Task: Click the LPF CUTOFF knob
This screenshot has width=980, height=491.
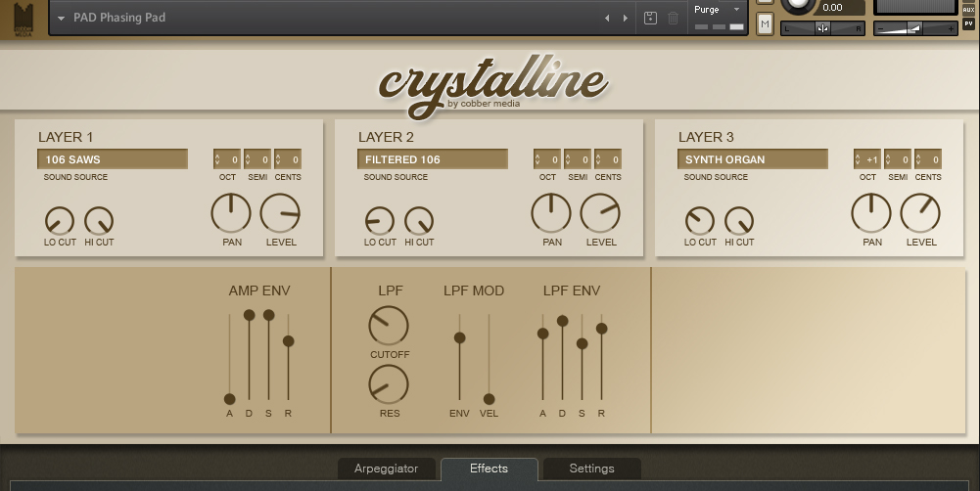Action: coord(389,326)
